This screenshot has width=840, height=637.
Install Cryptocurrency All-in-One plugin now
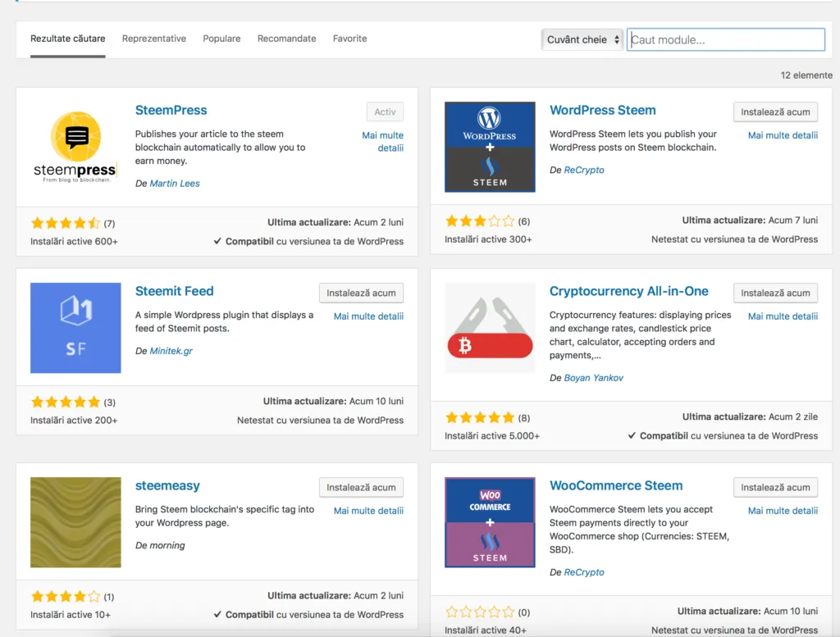[775, 293]
